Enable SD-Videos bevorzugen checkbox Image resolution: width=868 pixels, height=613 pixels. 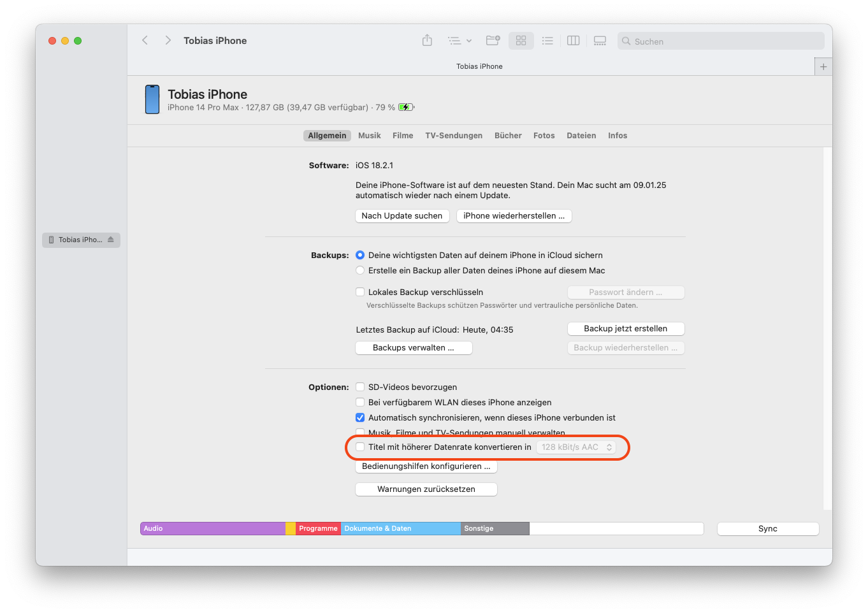(x=360, y=387)
